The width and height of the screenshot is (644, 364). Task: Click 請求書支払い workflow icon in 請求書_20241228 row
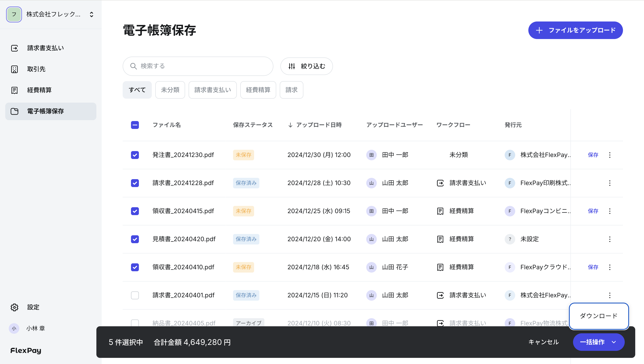pos(440,183)
